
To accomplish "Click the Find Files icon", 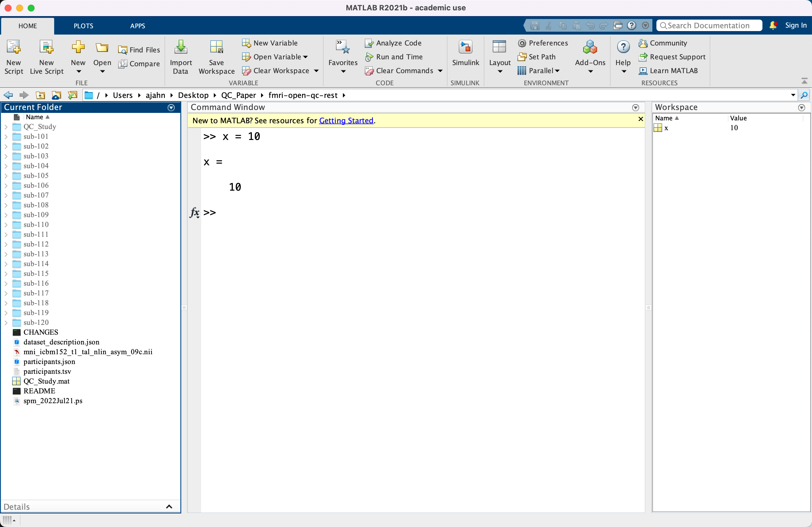I will (122, 50).
